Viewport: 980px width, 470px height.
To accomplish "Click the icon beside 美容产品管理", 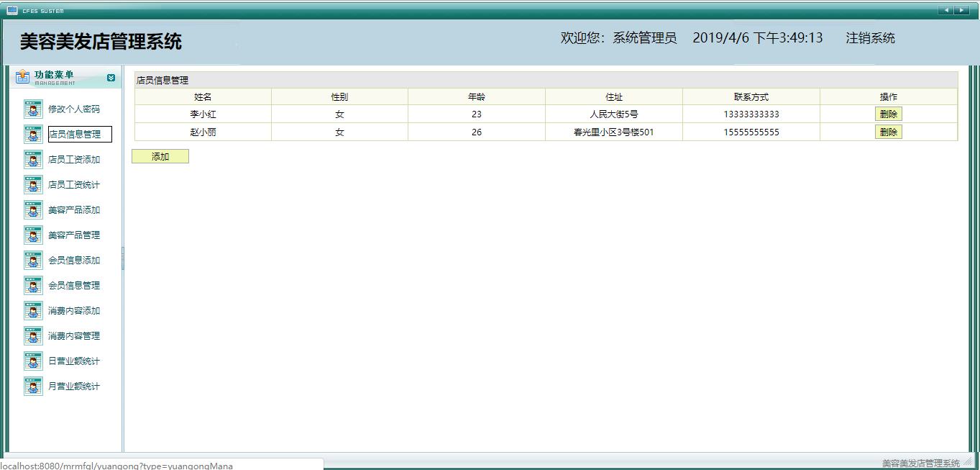I will pyautogui.click(x=33, y=235).
